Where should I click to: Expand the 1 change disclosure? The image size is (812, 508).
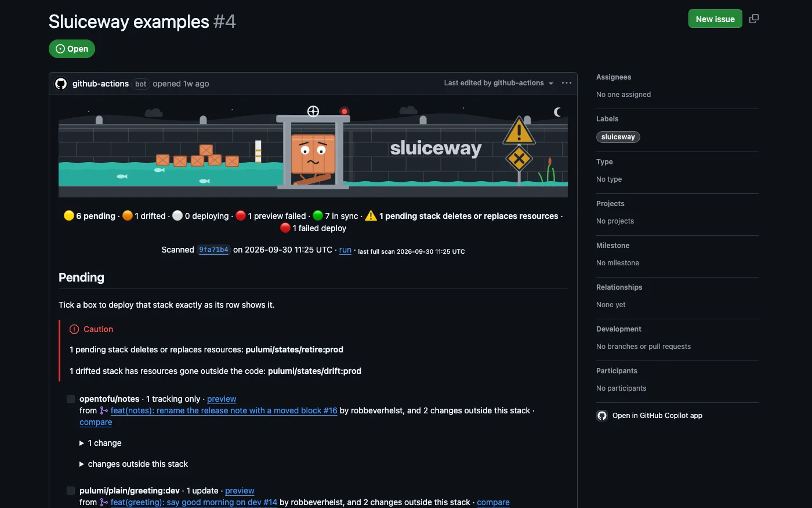click(100, 443)
